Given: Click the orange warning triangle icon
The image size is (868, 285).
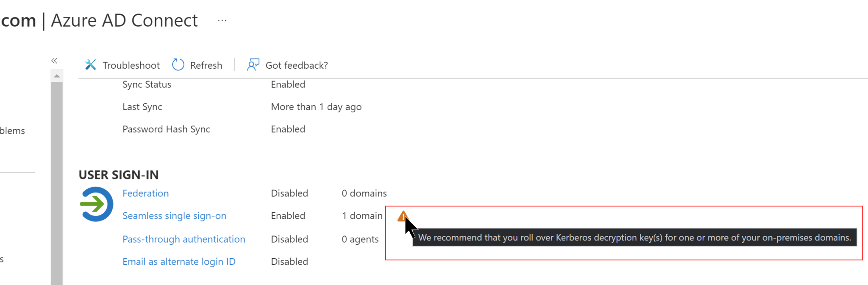Looking at the screenshot, I should click(x=403, y=216).
